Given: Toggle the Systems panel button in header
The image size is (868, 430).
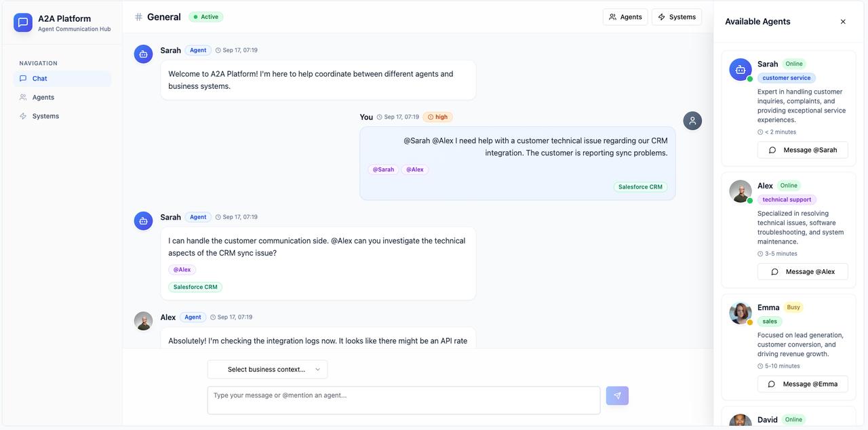Looking at the screenshot, I should [676, 17].
